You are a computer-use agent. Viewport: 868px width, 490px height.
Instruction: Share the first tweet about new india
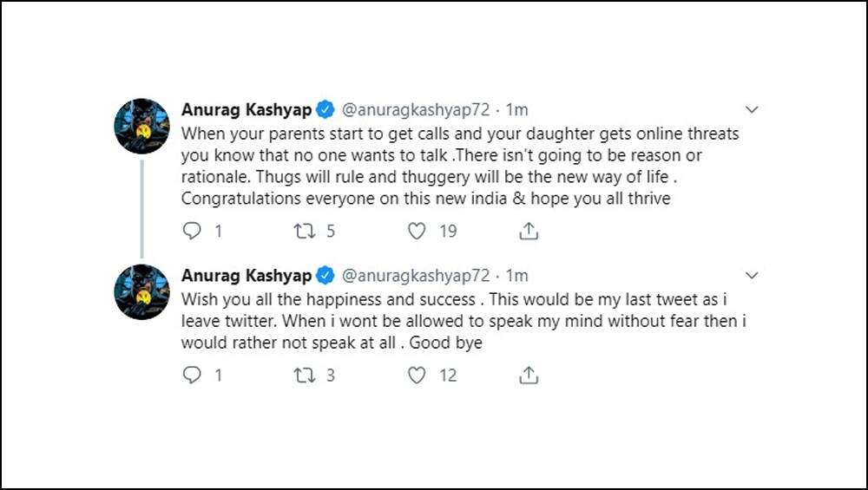pyautogui.click(x=529, y=232)
